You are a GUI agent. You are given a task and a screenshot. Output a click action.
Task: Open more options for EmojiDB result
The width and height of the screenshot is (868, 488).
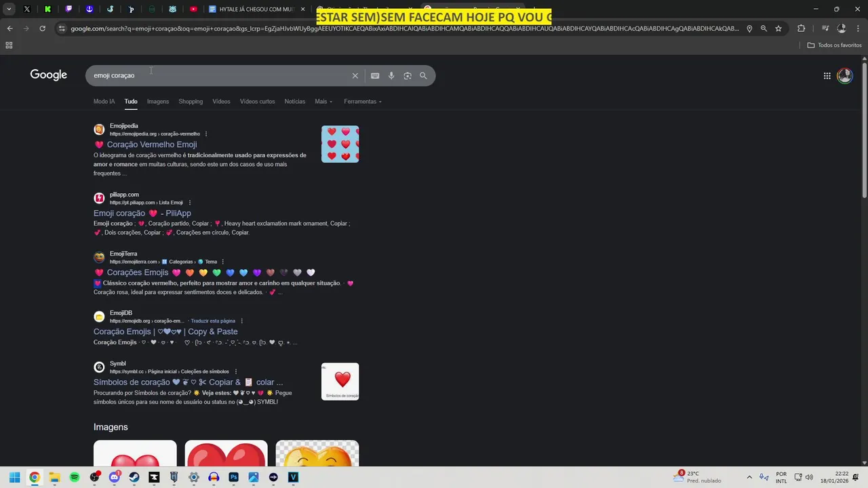[241, 321]
